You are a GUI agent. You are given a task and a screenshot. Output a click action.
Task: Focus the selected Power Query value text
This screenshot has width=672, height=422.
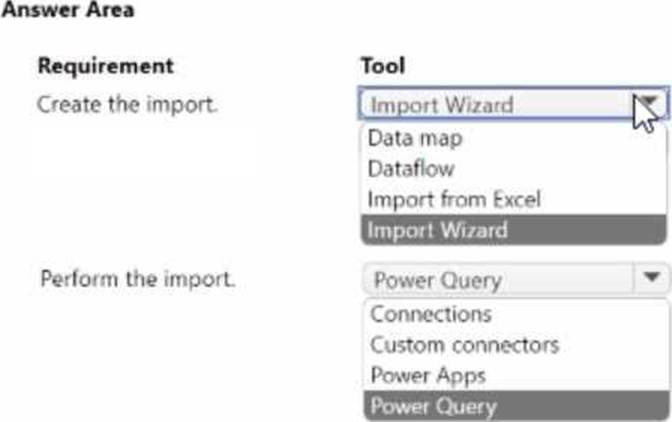click(x=437, y=279)
